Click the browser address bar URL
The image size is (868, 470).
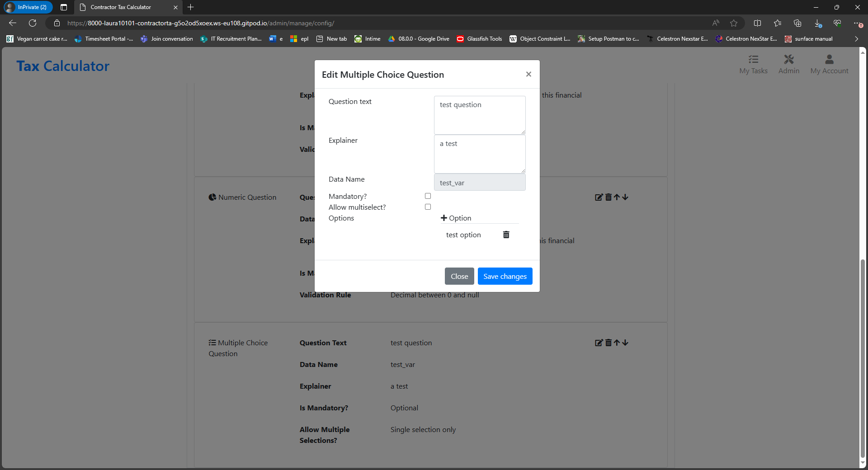pos(201,23)
